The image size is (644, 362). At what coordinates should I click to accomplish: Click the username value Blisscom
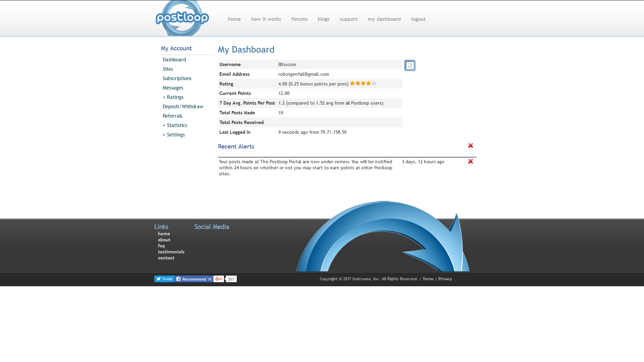pyautogui.click(x=287, y=64)
